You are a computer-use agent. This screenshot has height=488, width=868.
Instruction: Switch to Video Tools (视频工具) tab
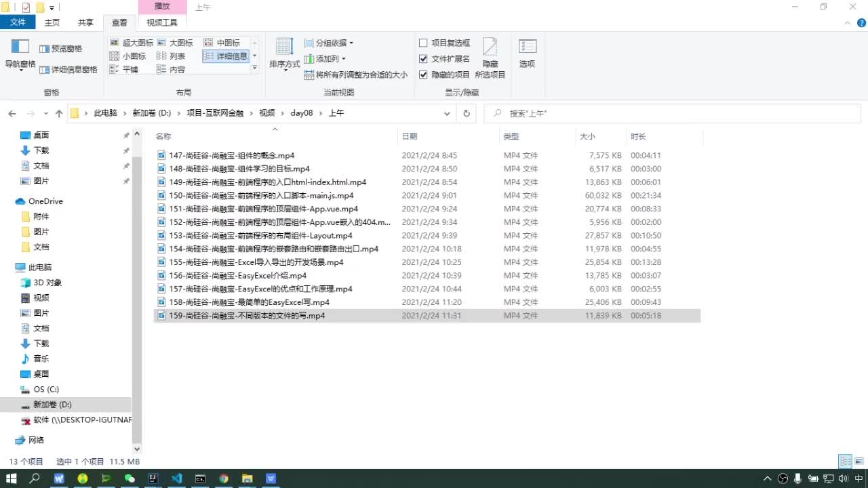(162, 22)
